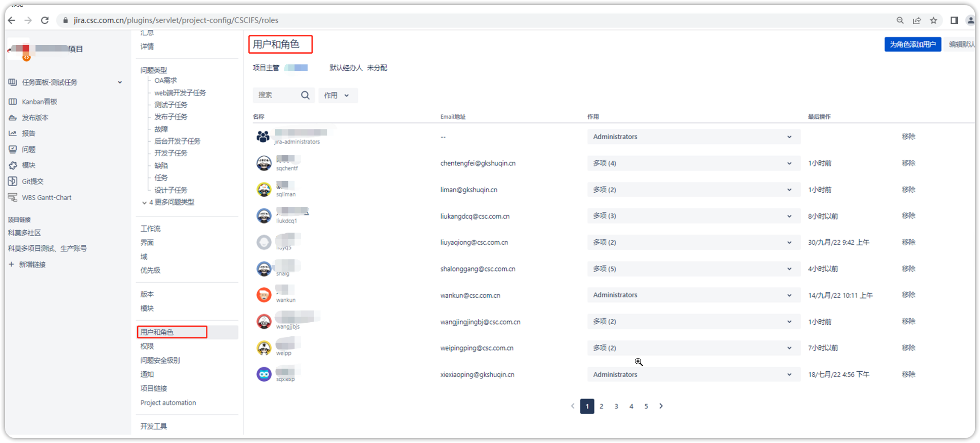Click the 发布版本 release icon

point(13,118)
